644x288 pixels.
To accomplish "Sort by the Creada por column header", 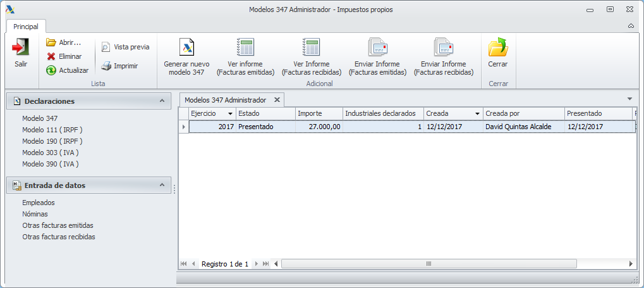I will tap(524, 113).
